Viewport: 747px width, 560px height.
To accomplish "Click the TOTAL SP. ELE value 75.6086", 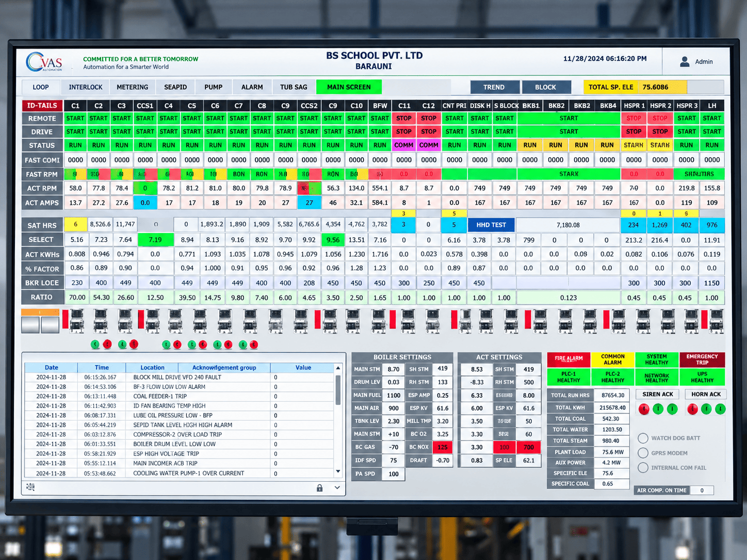I will 655,87.
